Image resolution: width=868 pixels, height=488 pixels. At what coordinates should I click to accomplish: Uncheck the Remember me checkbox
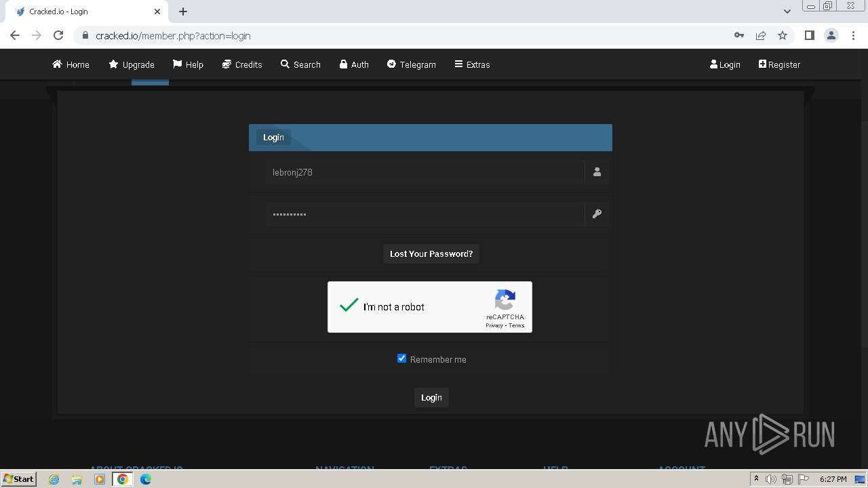point(401,359)
